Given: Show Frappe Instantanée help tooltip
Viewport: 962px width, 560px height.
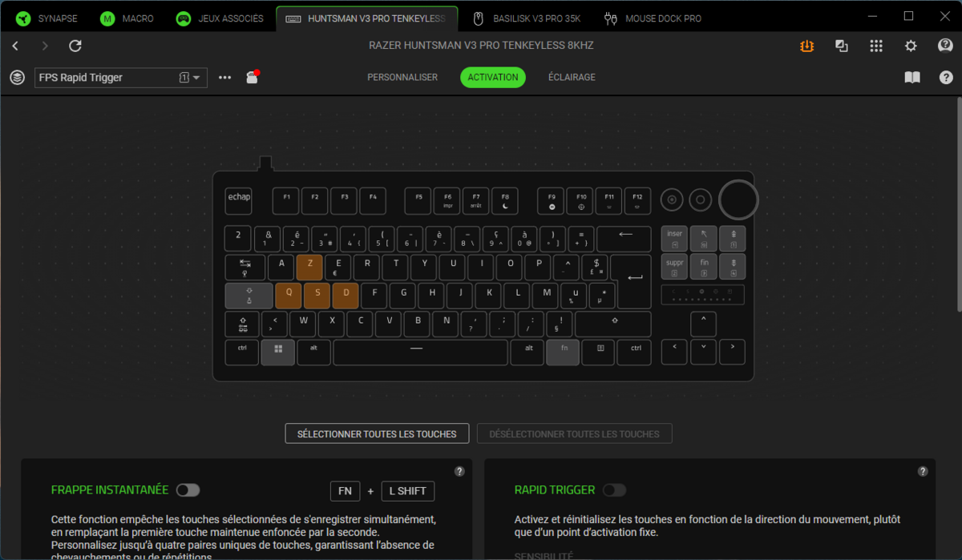Looking at the screenshot, I should tap(459, 471).
